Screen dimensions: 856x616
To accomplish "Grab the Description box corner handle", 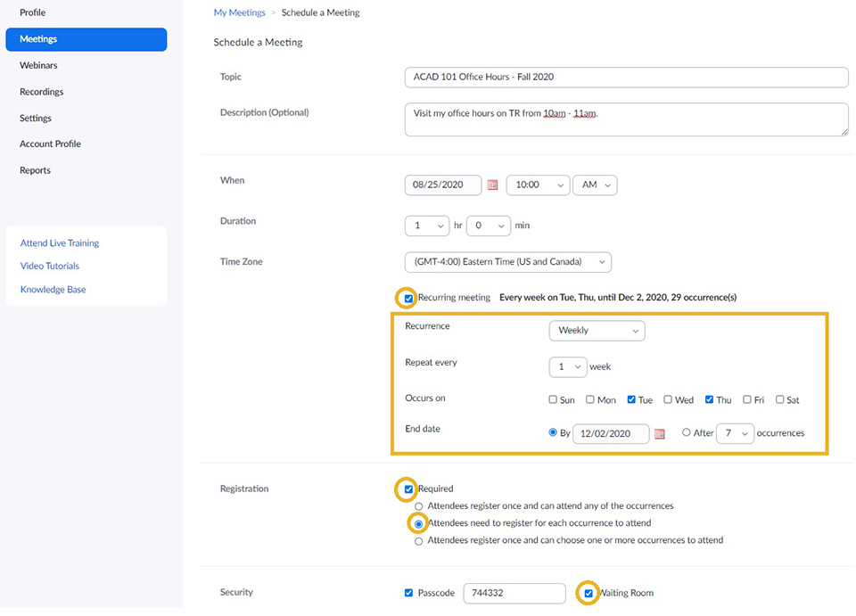I will point(844,132).
